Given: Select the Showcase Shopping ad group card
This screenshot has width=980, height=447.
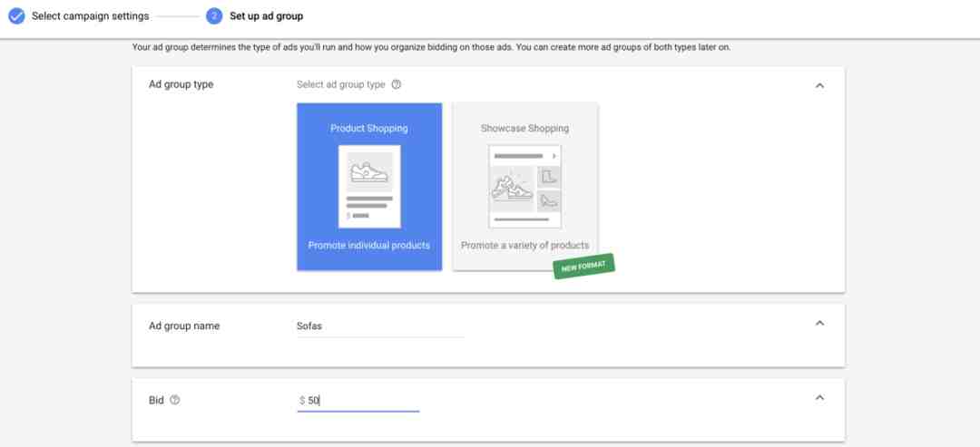Looking at the screenshot, I should [525, 187].
